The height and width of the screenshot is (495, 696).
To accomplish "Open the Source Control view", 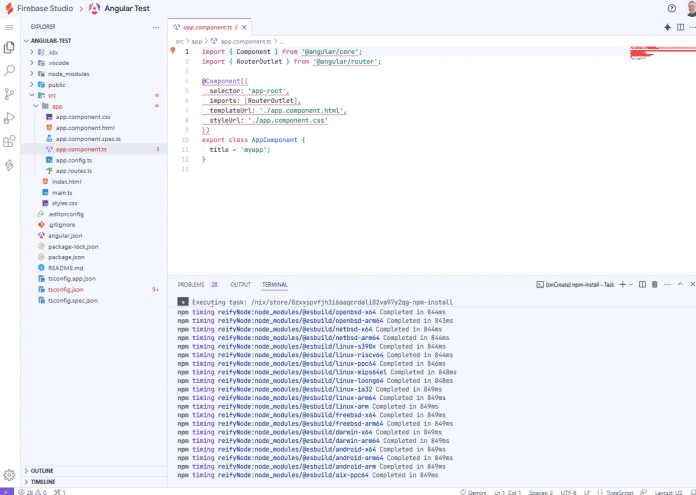I will click(x=9, y=94).
